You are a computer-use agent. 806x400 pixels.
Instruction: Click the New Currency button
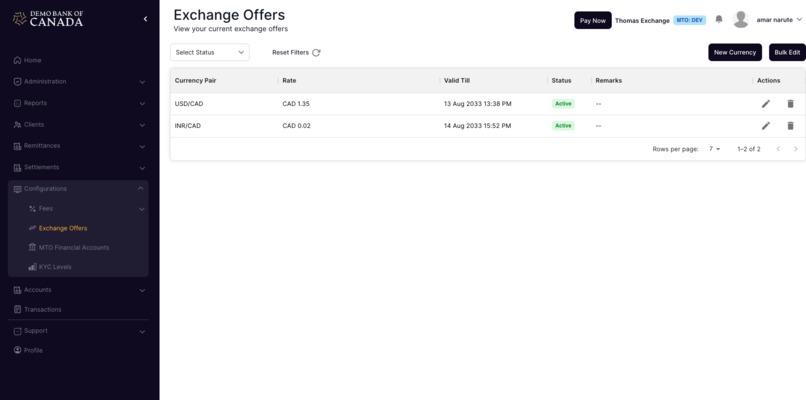(735, 52)
